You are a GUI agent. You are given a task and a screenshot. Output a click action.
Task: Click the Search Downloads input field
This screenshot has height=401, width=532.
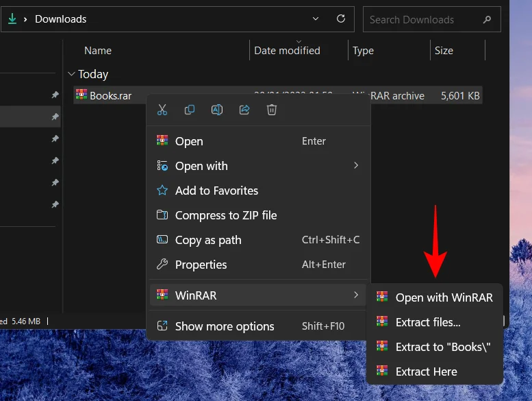(421, 20)
